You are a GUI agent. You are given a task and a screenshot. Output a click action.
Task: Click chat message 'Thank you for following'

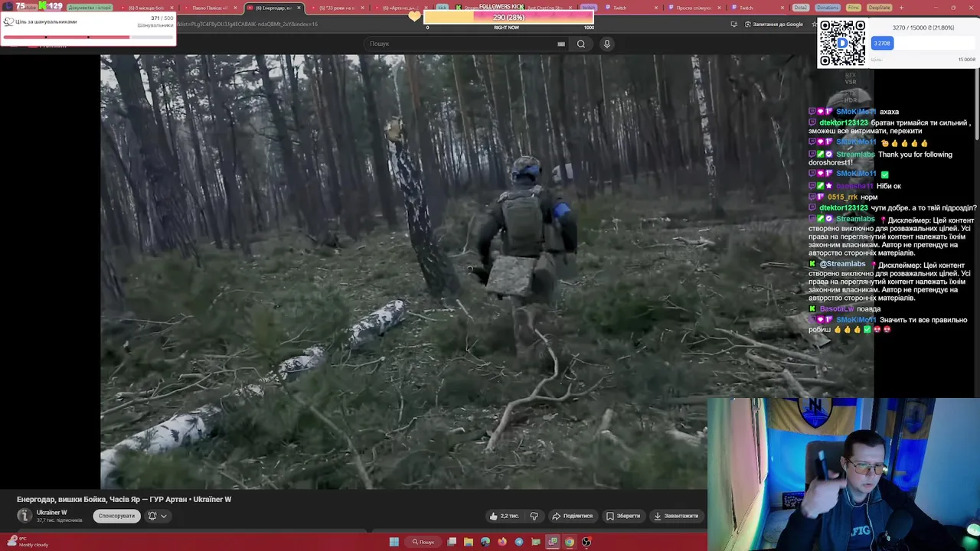tap(880, 158)
